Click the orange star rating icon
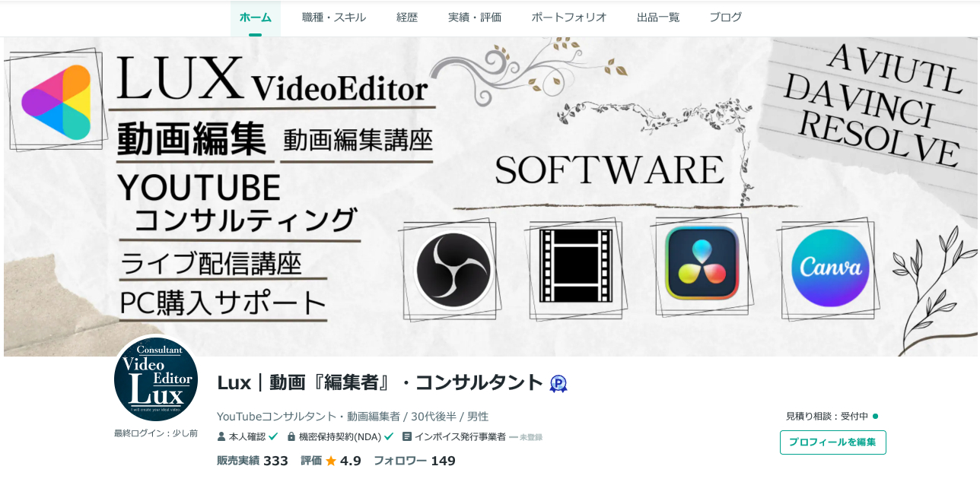Viewport: 980px width, 482px height. (x=331, y=461)
